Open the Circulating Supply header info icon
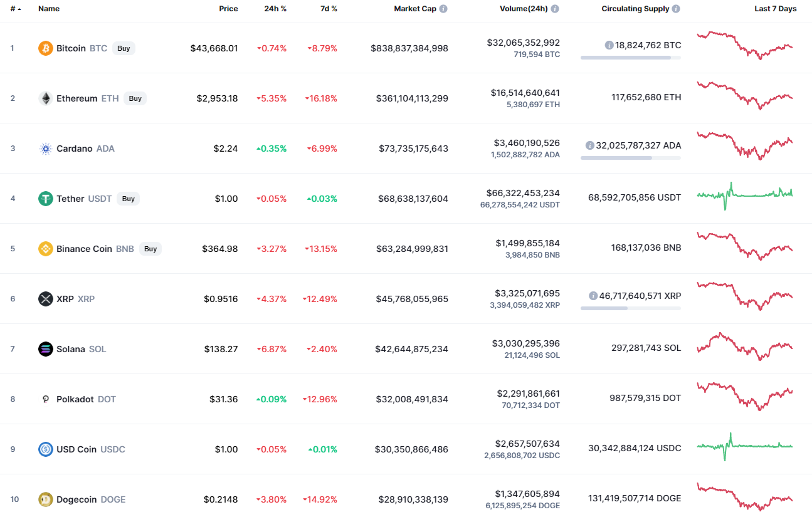 pos(676,9)
